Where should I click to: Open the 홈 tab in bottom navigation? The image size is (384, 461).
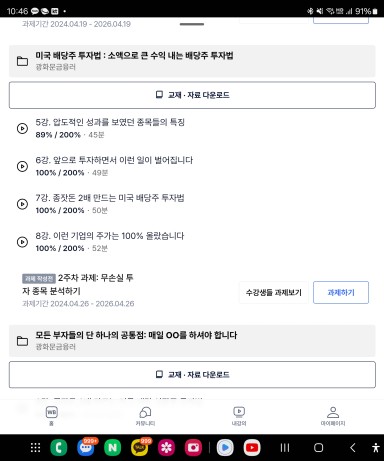coord(51,415)
